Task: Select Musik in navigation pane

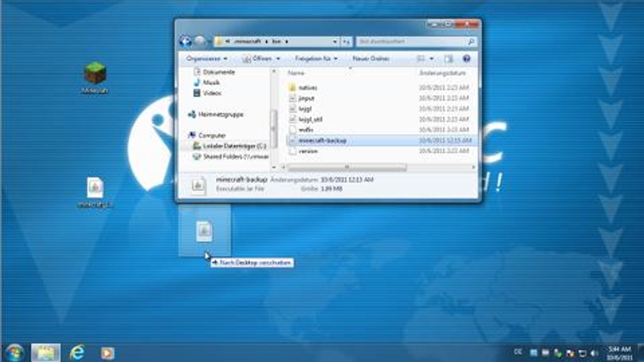Action: click(x=207, y=82)
